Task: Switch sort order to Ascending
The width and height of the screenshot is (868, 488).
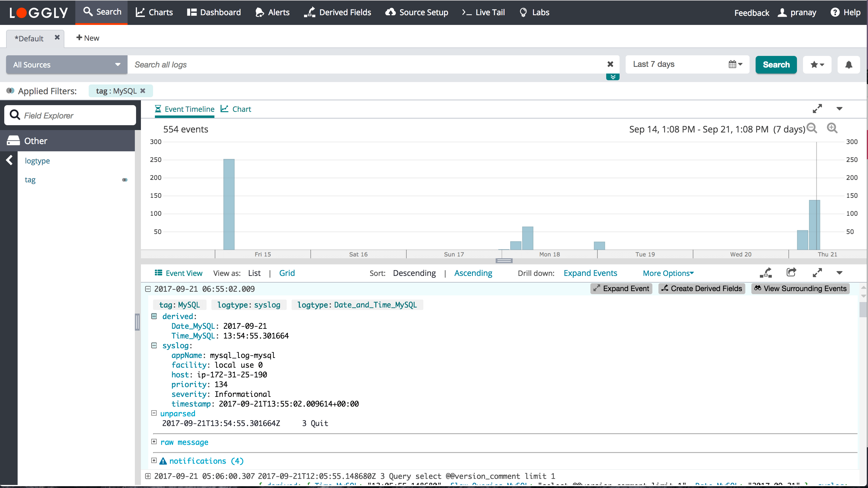Action: (473, 273)
